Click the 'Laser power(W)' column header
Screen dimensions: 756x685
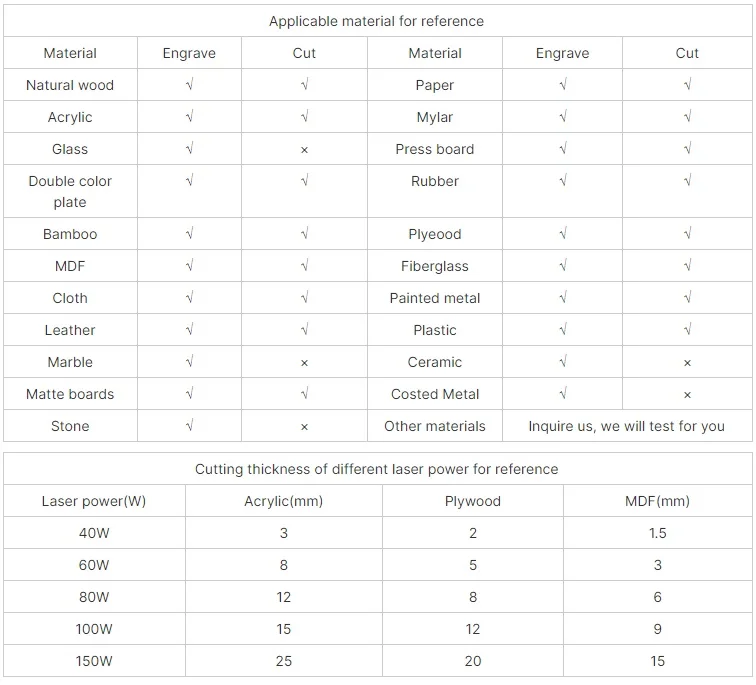(x=94, y=501)
